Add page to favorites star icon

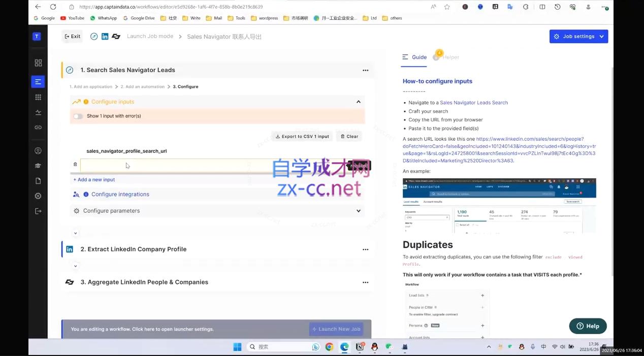(447, 7)
